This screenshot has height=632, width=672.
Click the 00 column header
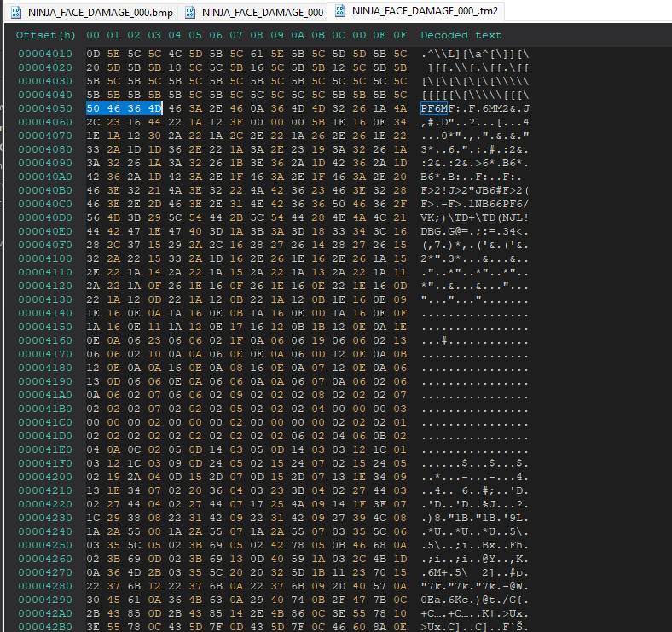pyautogui.click(x=93, y=35)
